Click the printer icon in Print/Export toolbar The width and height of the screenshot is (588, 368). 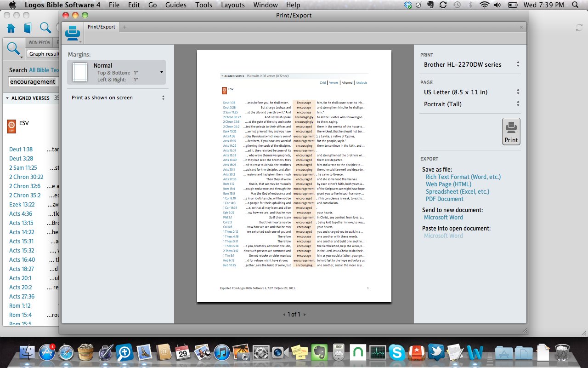(73, 34)
